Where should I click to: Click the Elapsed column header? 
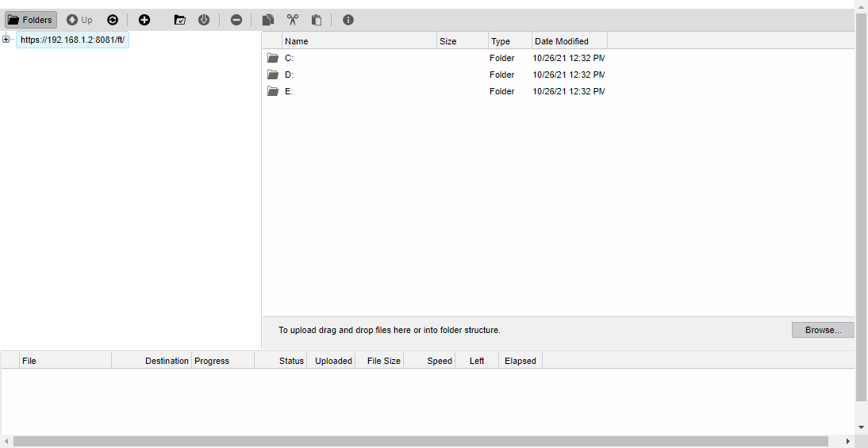[x=520, y=361]
